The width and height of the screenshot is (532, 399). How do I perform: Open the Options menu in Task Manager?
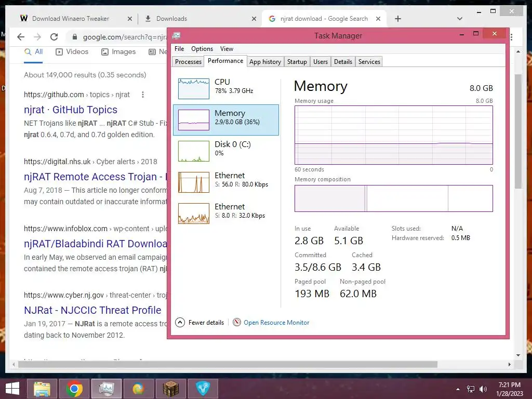pos(202,49)
